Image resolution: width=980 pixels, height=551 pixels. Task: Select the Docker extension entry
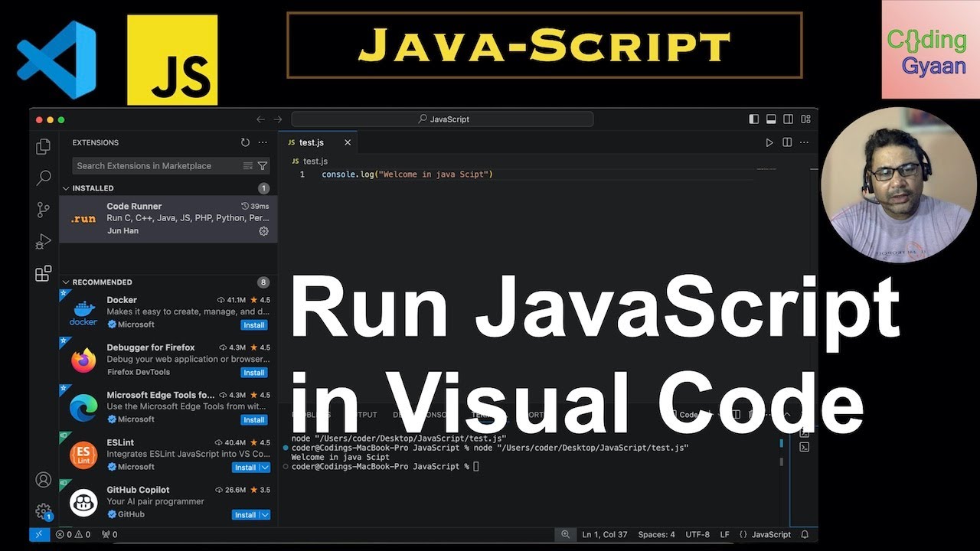168,312
